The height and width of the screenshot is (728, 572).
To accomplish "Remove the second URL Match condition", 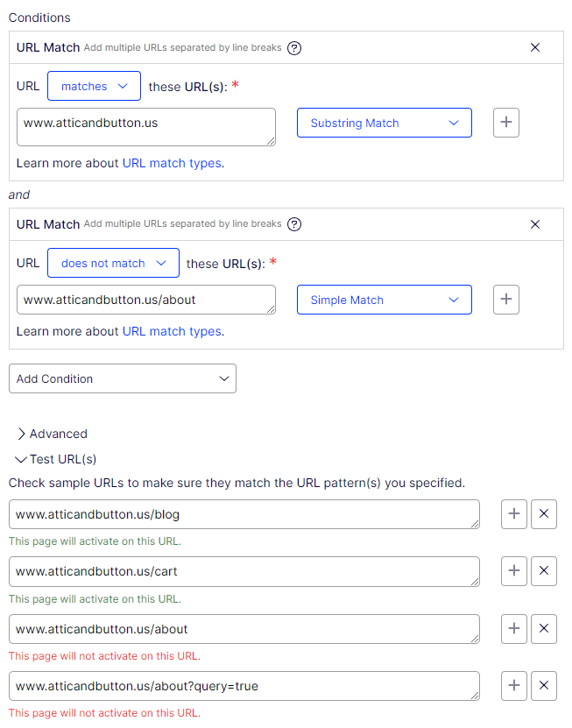I will tap(535, 224).
